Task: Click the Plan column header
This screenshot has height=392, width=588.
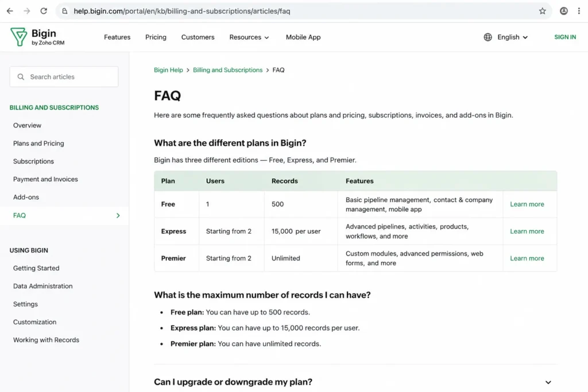Action: point(168,181)
